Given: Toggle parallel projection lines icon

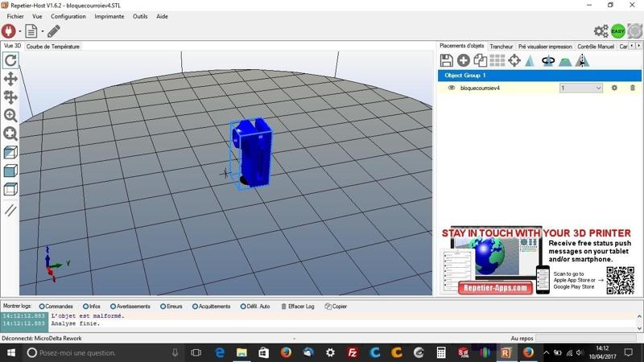Looking at the screenshot, I should click(x=10, y=210).
